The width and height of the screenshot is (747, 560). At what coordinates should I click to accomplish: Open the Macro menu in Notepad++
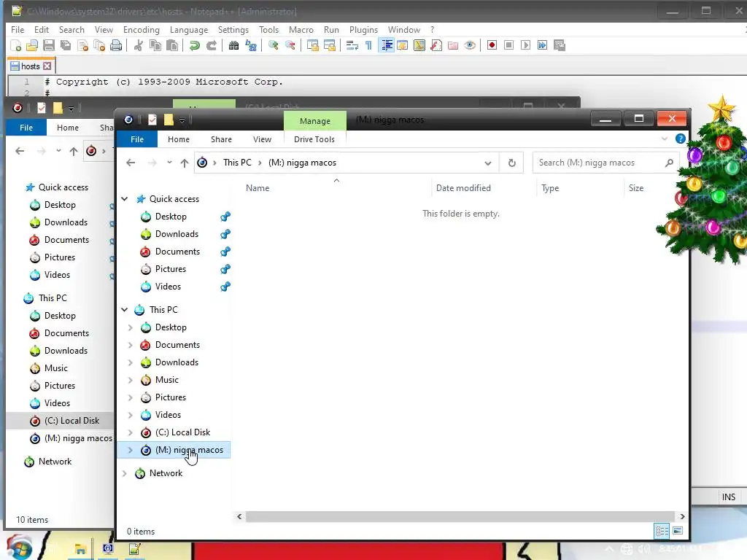pos(301,29)
